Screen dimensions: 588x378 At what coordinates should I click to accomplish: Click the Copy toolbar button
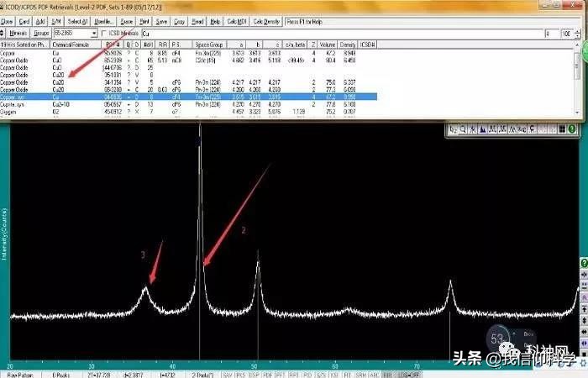[179, 22]
